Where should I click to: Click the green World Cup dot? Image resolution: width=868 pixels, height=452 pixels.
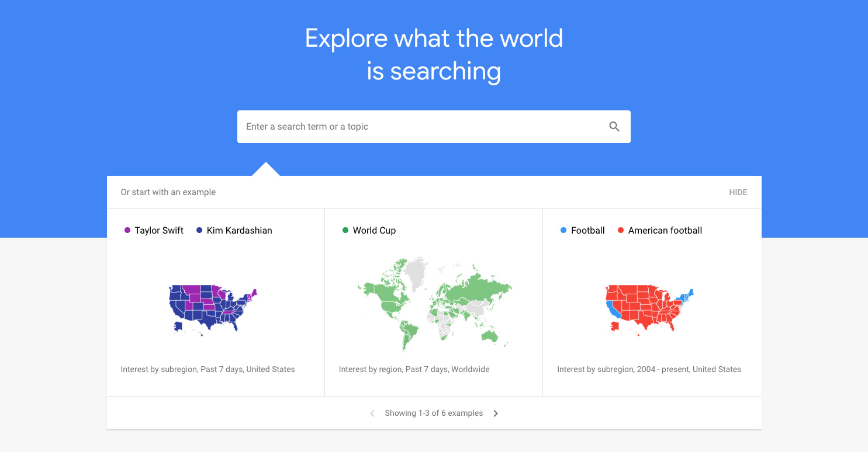click(345, 231)
